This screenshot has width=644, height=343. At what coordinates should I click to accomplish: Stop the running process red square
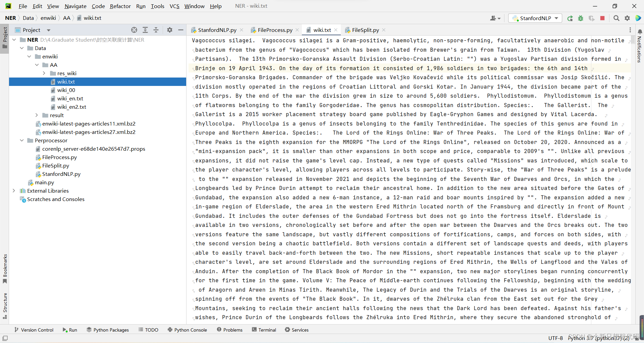pos(602,18)
